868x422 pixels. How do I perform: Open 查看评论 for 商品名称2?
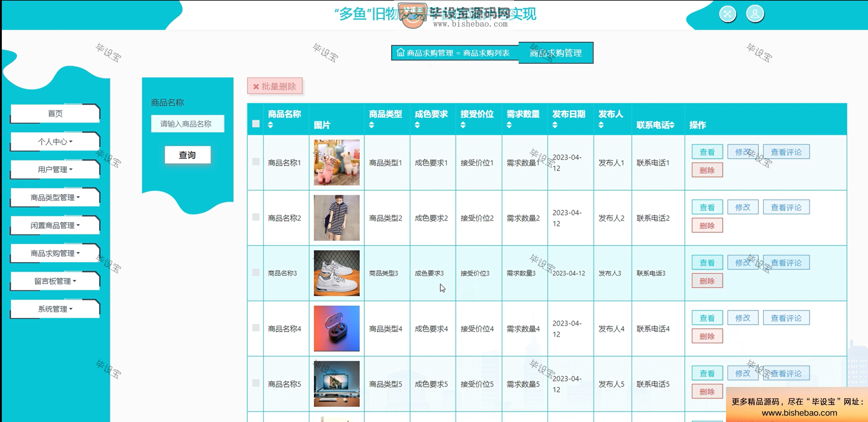[x=786, y=207]
